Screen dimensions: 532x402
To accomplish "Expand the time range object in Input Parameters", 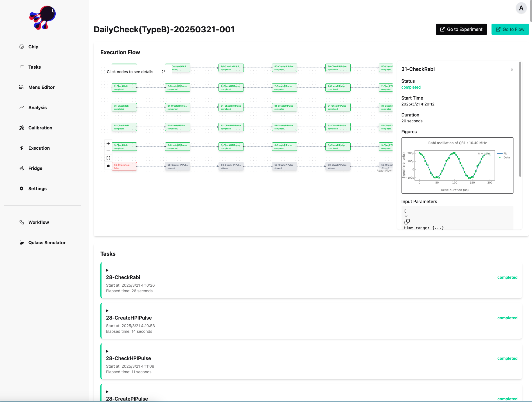I will click(406, 216).
